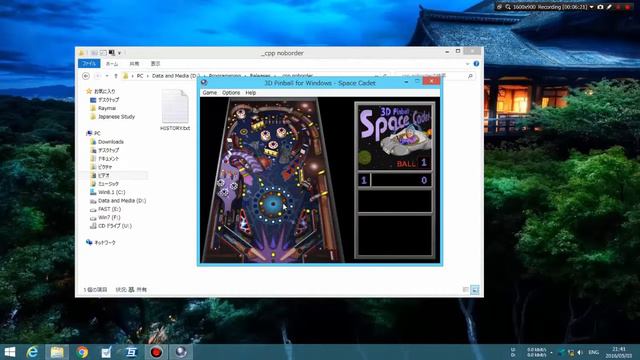Select PC in the navigation pane

pyautogui.click(x=93, y=133)
